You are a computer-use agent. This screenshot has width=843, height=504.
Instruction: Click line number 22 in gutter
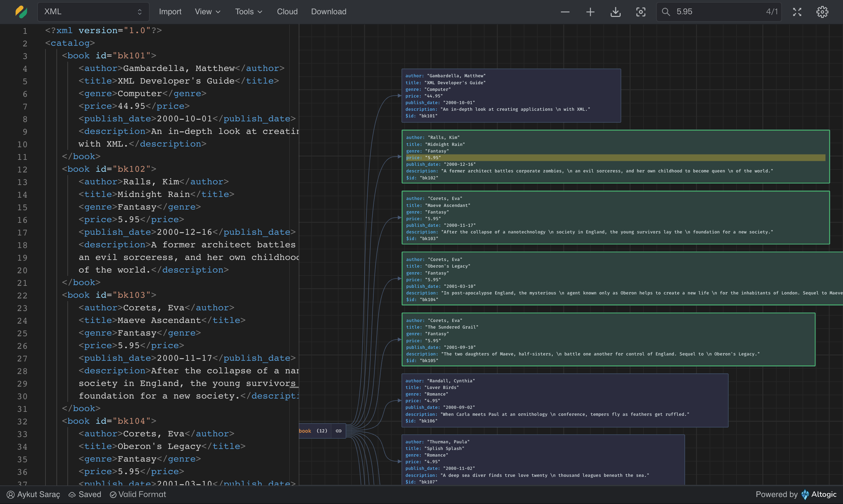coord(23,295)
